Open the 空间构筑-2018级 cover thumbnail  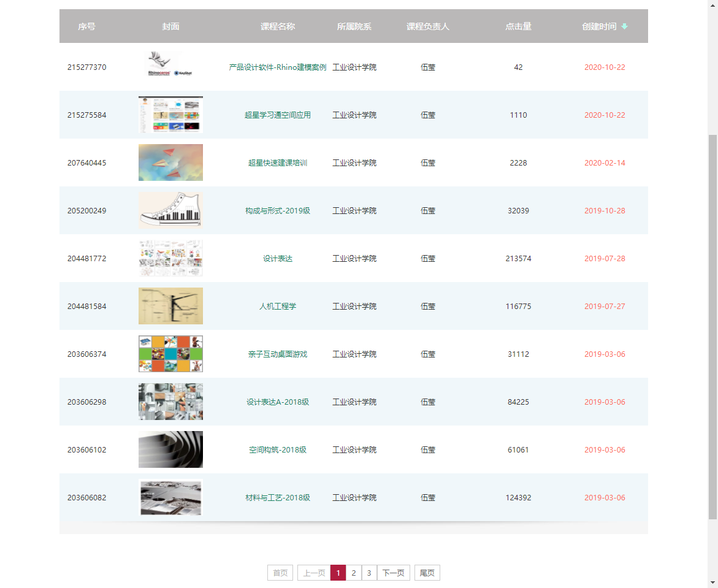170,449
